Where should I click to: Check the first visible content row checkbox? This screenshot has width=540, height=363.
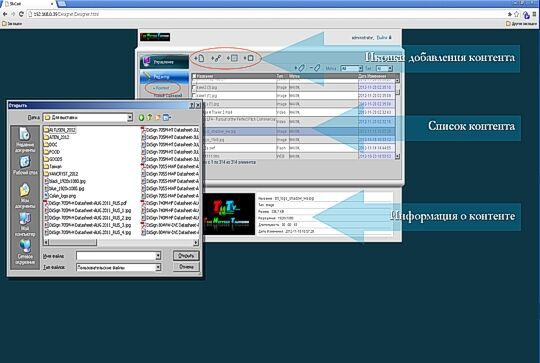tap(195, 87)
